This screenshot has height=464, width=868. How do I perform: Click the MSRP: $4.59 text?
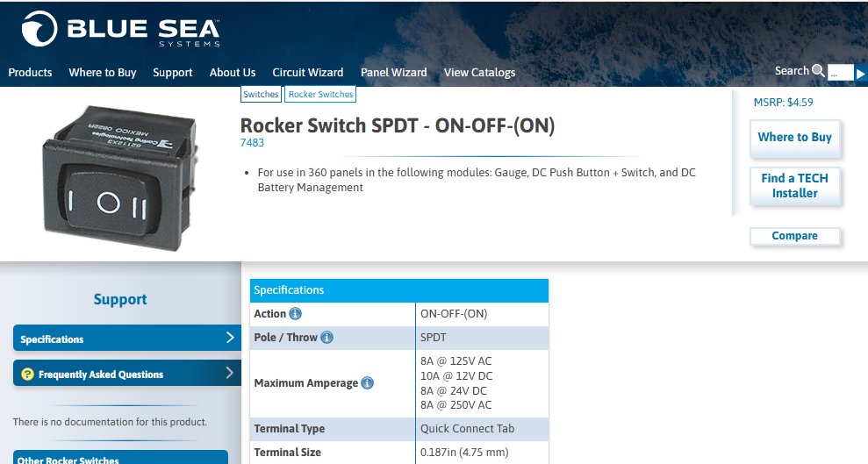coord(783,103)
